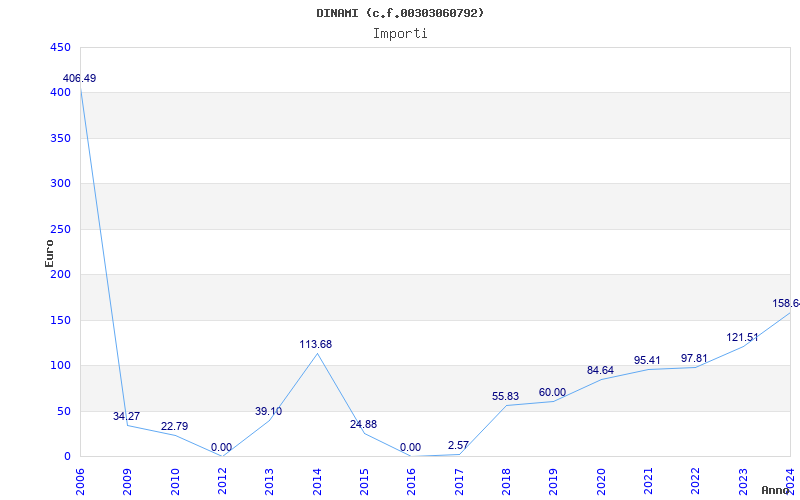Click the 2013 x-axis year label
The height and width of the screenshot is (500, 800).
(269, 482)
